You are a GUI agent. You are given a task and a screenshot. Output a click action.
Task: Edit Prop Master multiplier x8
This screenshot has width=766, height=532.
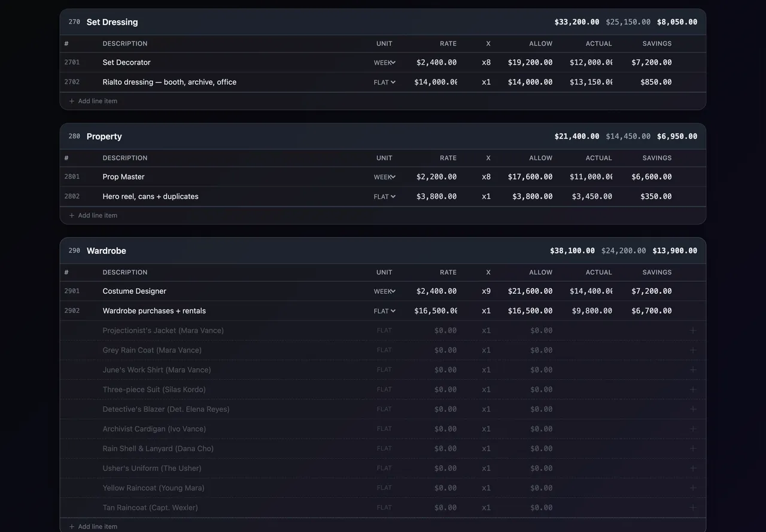pos(486,177)
